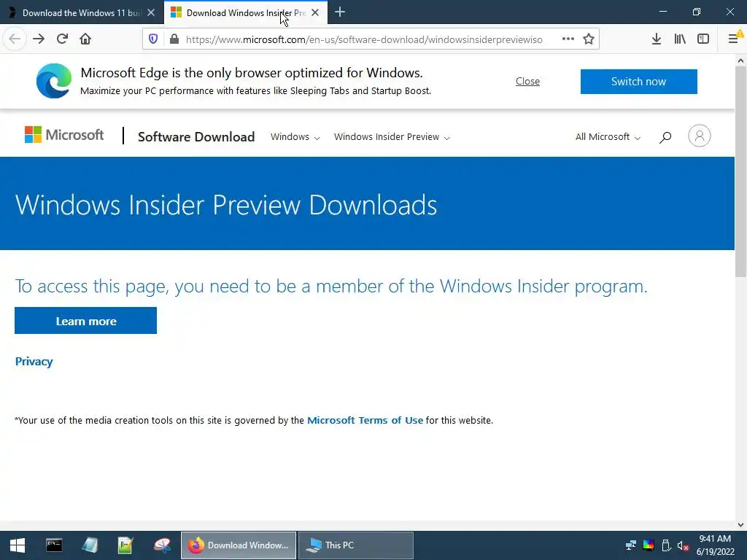Close the Download the Windows 11 build tab
Viewport: 747px width, 560px height.
tap(151, 13)
